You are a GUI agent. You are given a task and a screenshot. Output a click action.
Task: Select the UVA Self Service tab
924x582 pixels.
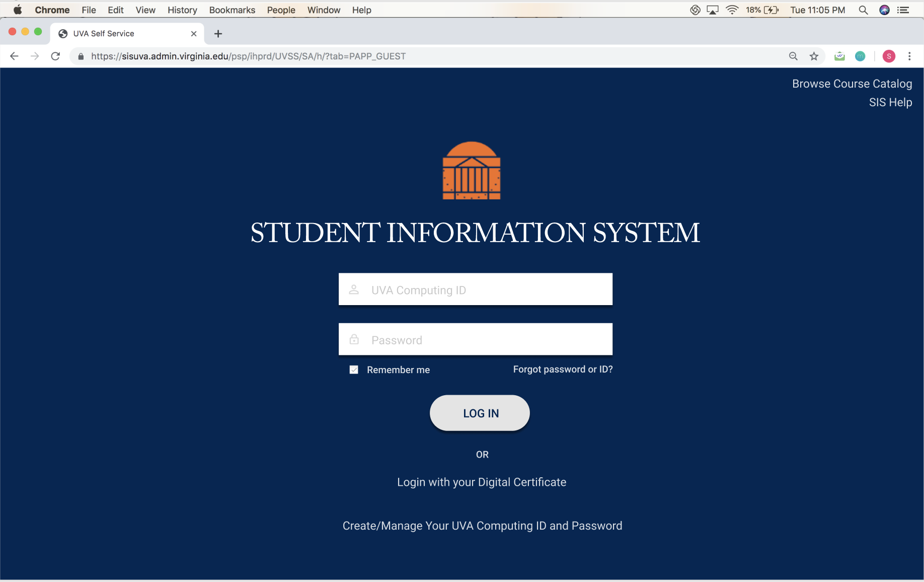127,34
